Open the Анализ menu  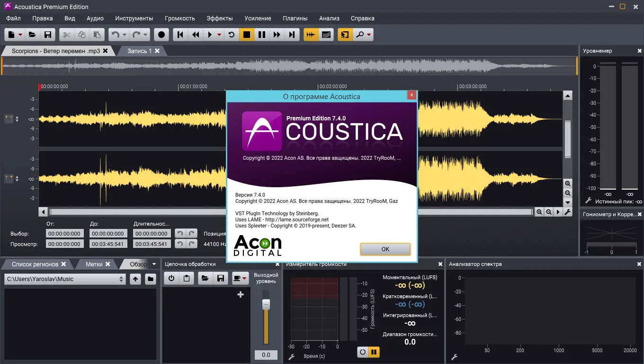(x=329, y=18)
